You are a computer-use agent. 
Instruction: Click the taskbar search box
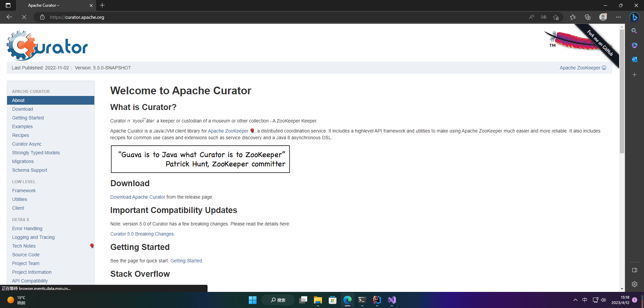coord(278,300)
